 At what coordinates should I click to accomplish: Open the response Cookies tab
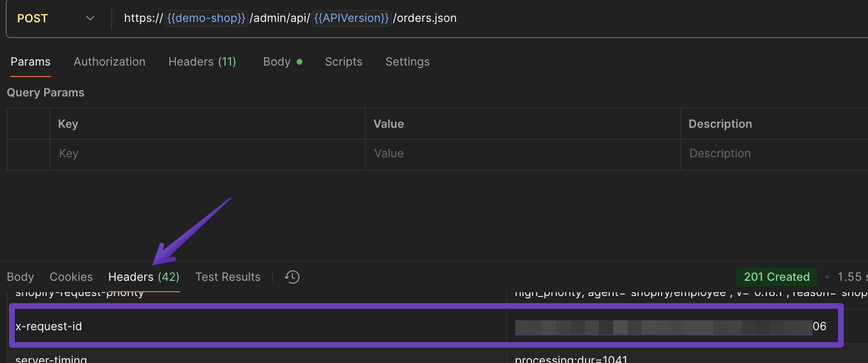[71, 277]
